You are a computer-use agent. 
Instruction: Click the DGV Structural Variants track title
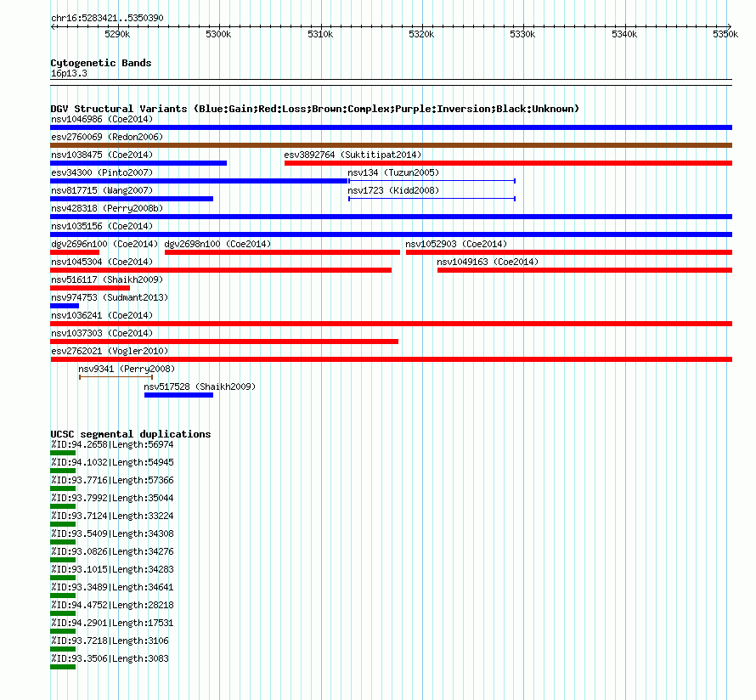[x=315, y=109]
